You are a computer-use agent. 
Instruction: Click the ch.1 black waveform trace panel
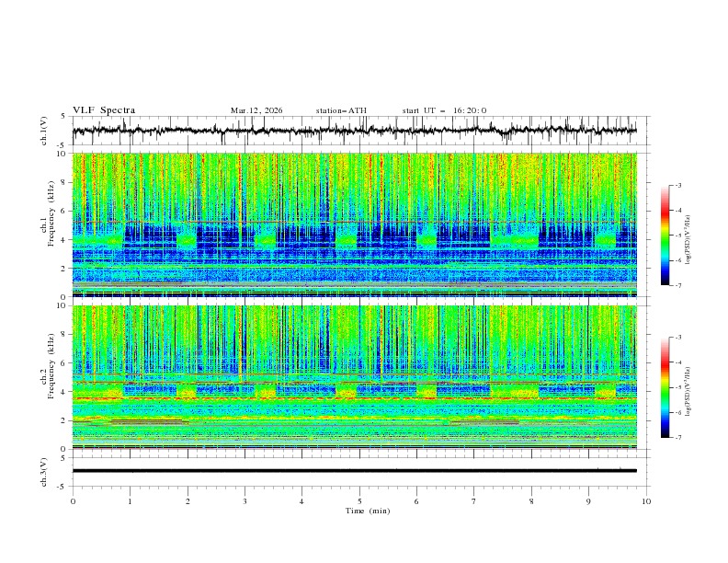(360, 131)
